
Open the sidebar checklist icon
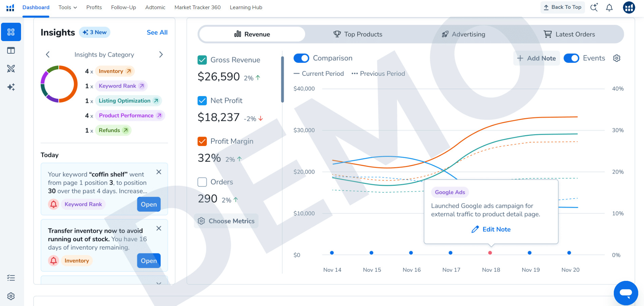tap(11, 278)
